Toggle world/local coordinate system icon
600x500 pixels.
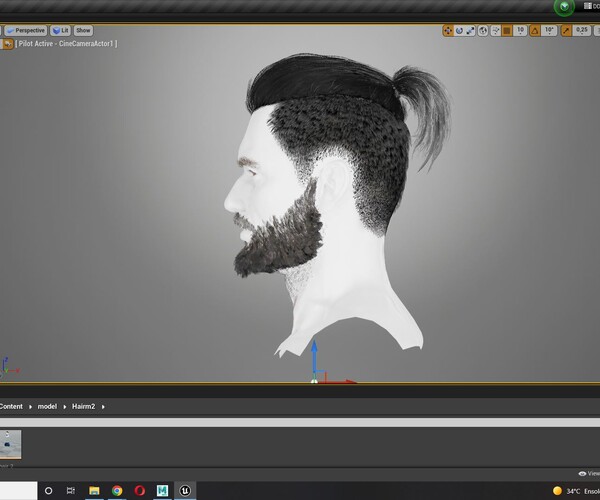click(x=483, y=31)
